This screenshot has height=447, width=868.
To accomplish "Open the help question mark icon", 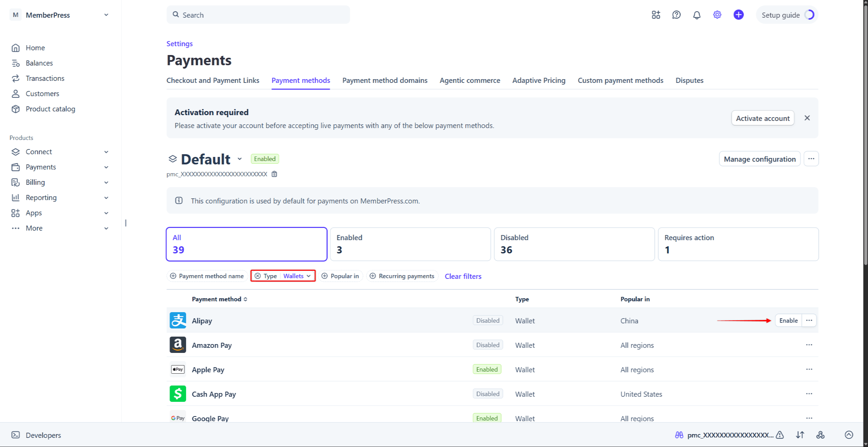I will tap(676, 15).
